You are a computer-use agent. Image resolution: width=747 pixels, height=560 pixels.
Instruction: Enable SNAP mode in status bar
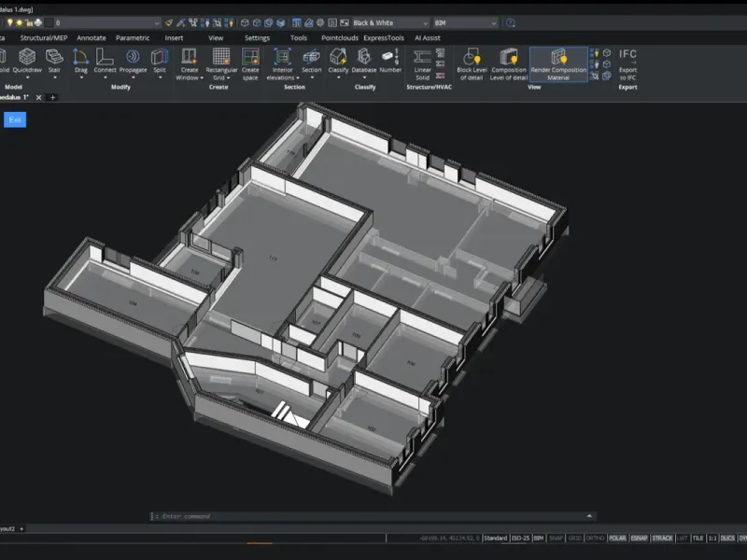tap(557, 539)
